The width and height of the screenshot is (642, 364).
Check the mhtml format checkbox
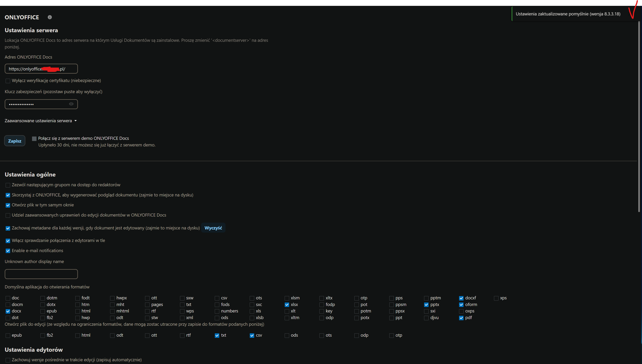click(112, 311)
